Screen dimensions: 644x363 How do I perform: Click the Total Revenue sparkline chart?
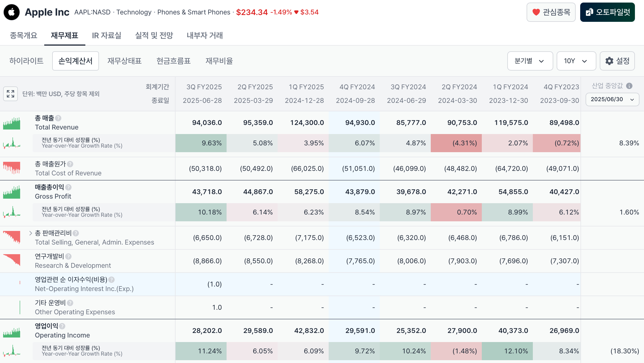(x=12, y=123)
